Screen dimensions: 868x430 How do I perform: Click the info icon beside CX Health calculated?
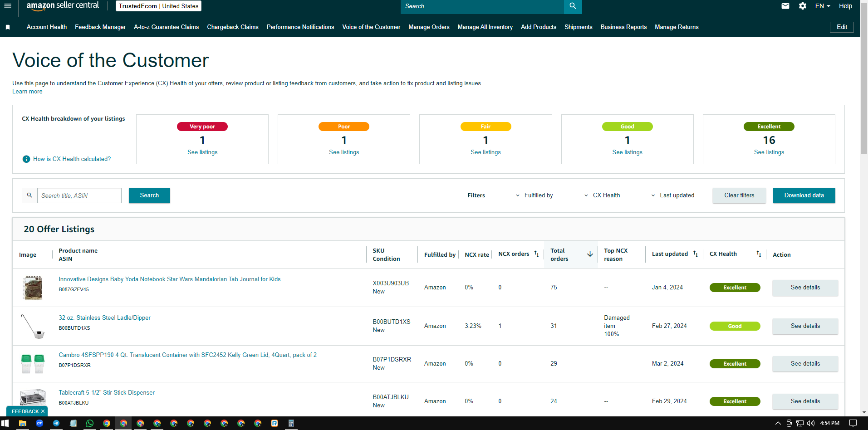[x=26, y=159]
